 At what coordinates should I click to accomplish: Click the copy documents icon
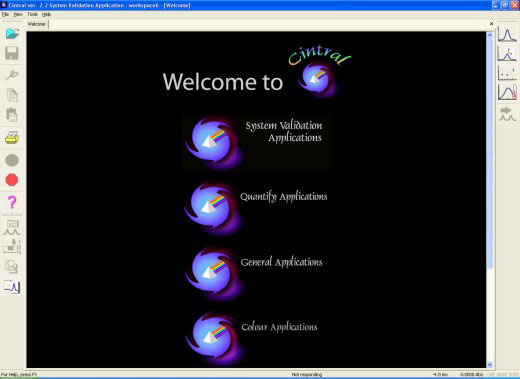click(12, 95)
